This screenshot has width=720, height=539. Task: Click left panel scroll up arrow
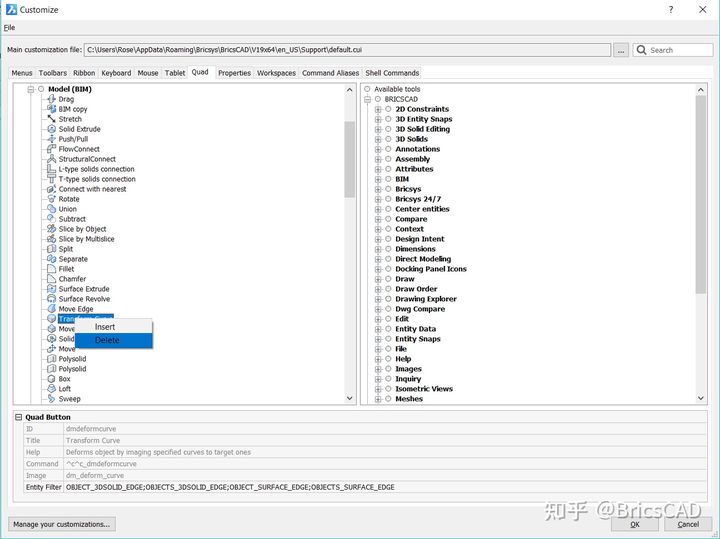(350, 90)
